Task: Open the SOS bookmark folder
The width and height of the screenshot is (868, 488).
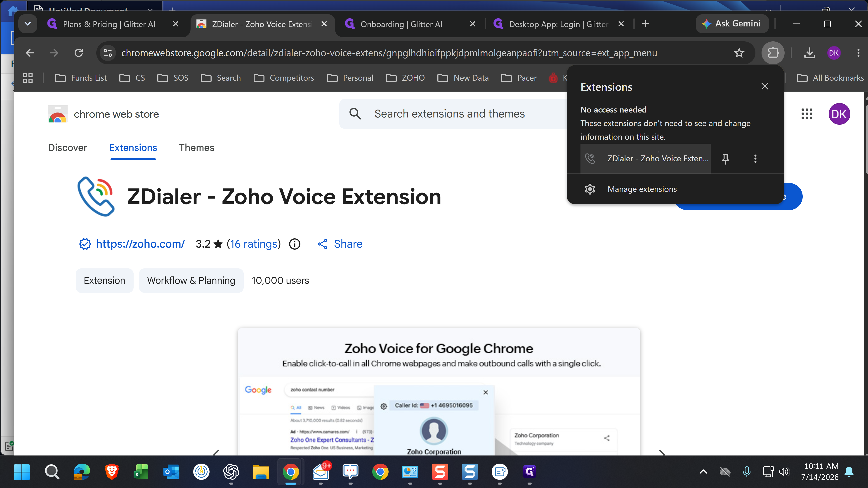Action: point(173,78)
